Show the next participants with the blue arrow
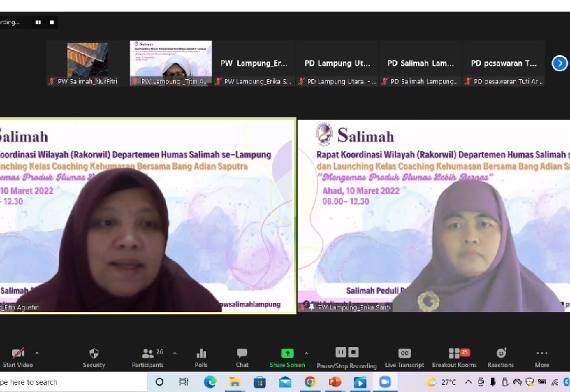Screen dimensions: 570x392 [x=559, y=63]
